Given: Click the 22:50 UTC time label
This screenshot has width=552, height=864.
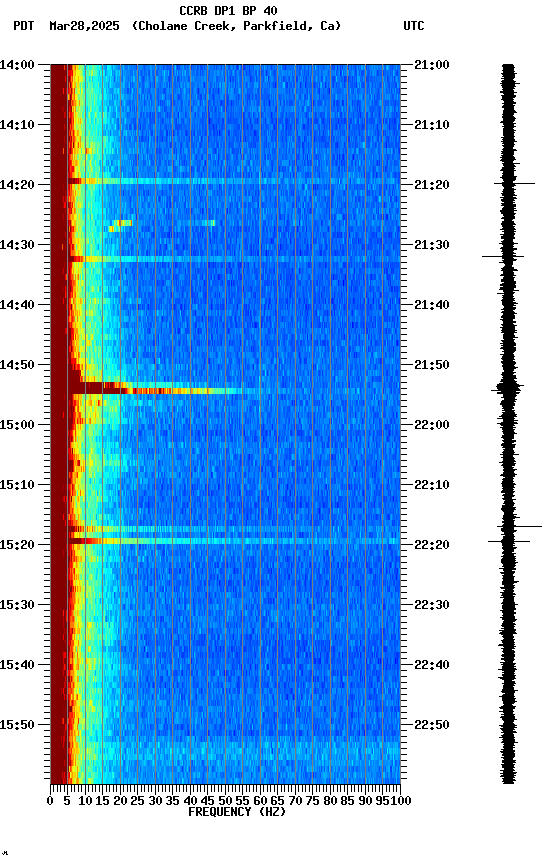Looking at the screenshot, I should [x=432, y=725].
